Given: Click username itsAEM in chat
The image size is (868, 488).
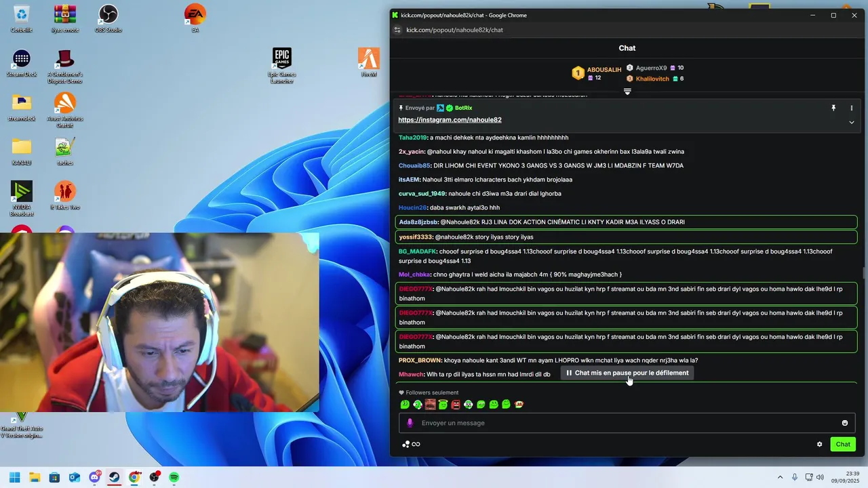Looking at the screenshot, I should tap(410, 180).
